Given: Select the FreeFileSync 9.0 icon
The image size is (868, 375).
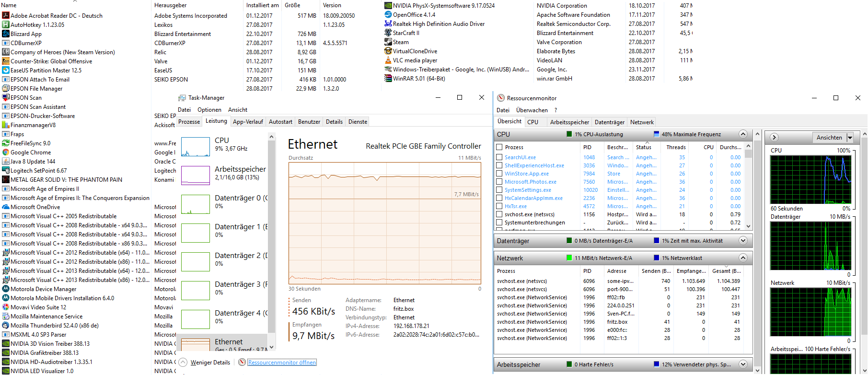Looking at the screenshot, I should click(6, 143).
